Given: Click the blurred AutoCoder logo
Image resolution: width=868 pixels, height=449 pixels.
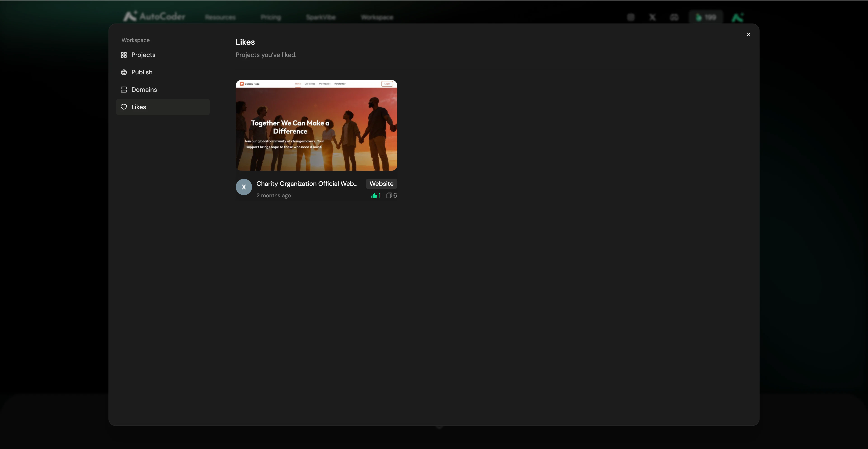Looking at the screenshot, I should [x=154, y=17].
